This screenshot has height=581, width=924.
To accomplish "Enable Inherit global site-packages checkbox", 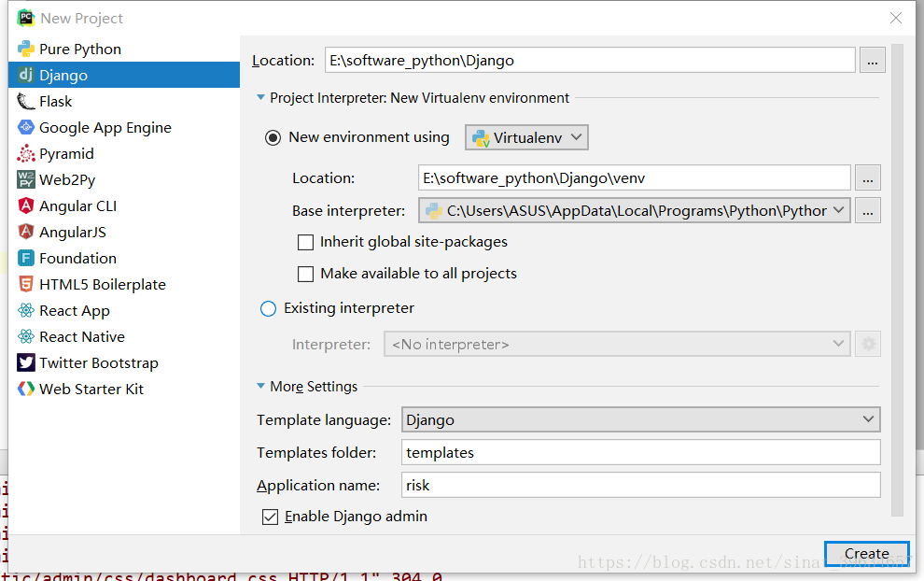I will pyautogui.click(x=305, y=243).
